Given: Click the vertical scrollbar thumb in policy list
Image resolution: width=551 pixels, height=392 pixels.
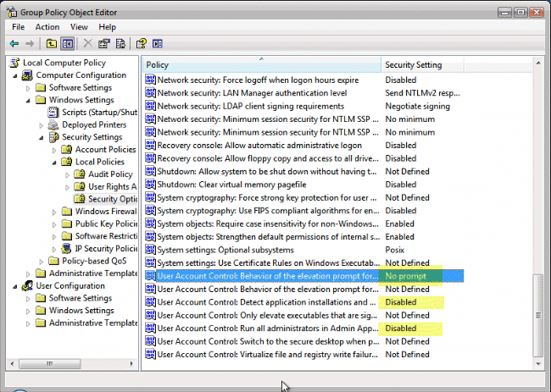Looking at the screenshot, I should pos(538,315).
